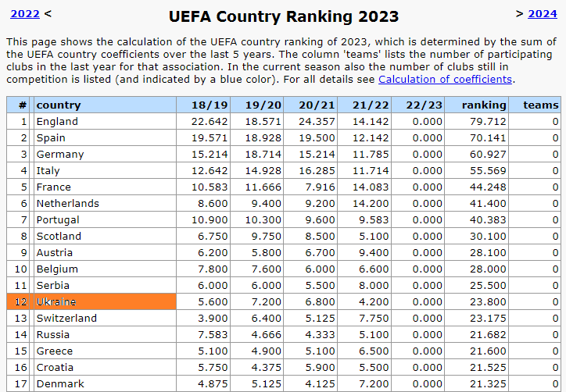The image size is (566, 392).
Task: Click Spain in the country column
Action: tap(53, 137)
